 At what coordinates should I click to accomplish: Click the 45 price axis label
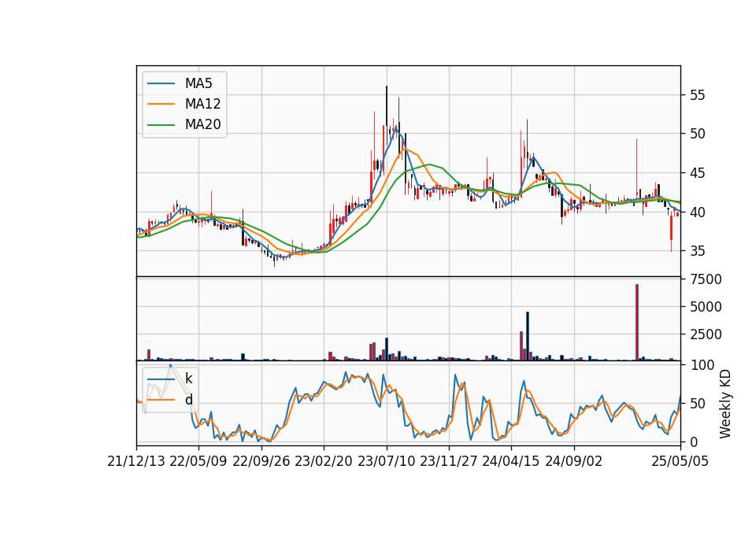(x=697, y=173)
